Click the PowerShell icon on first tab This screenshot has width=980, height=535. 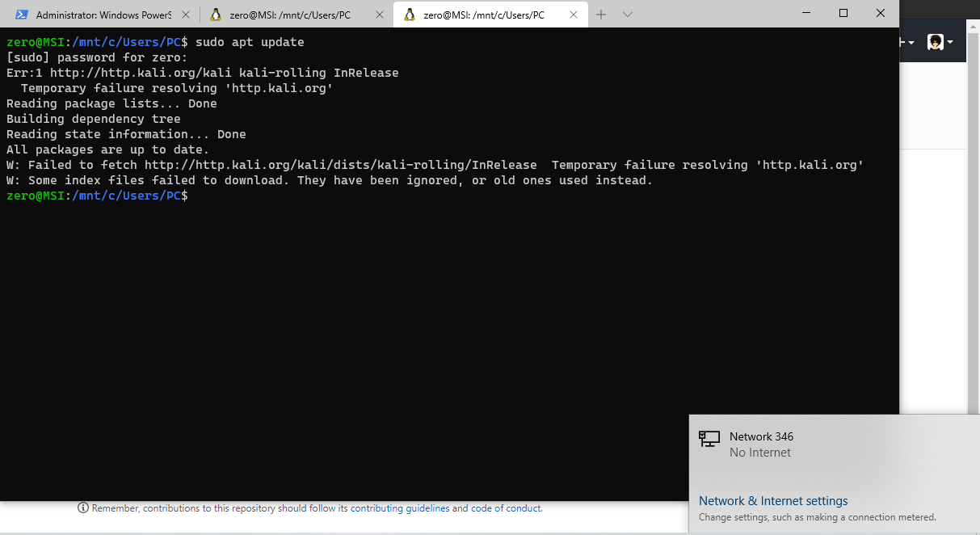coord(22,15)
